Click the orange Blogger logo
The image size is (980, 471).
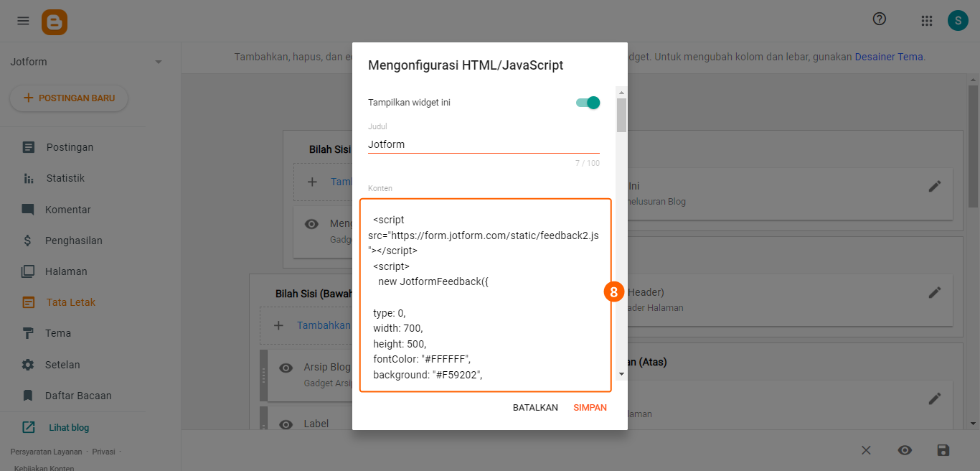55,22
